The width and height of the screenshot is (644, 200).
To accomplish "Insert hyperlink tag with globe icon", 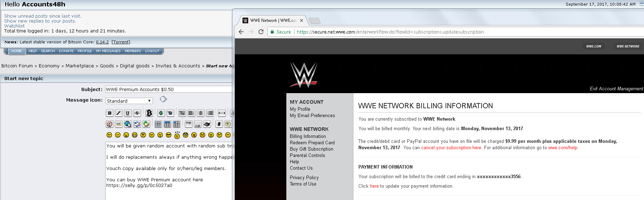I will pos(128,124).
